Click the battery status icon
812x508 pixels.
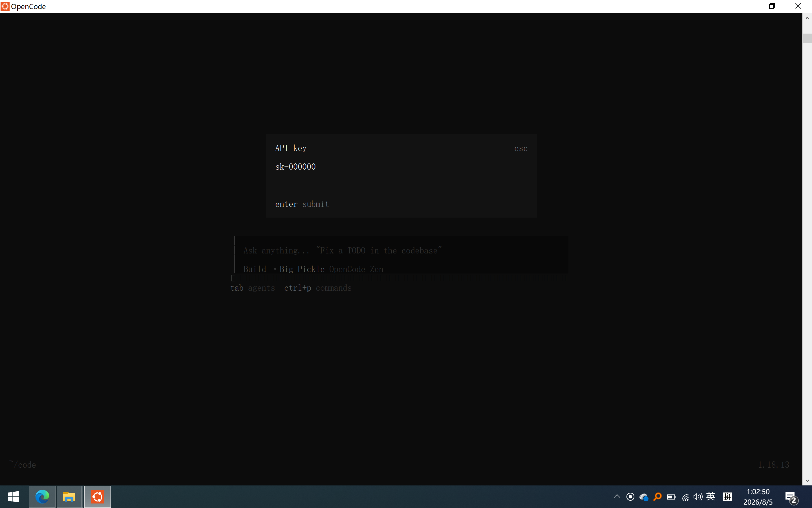[x=671, y=497]
